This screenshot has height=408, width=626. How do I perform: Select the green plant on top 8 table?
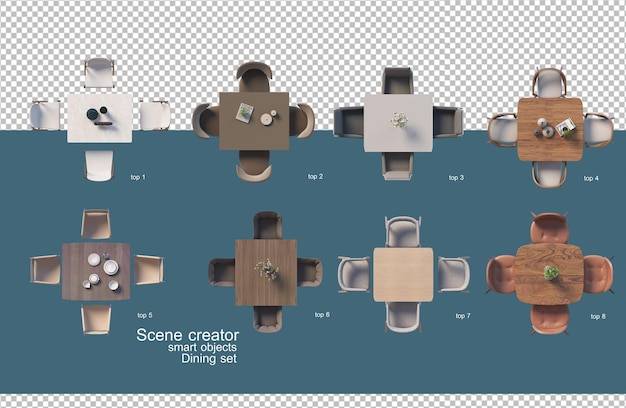pos(551,273)
